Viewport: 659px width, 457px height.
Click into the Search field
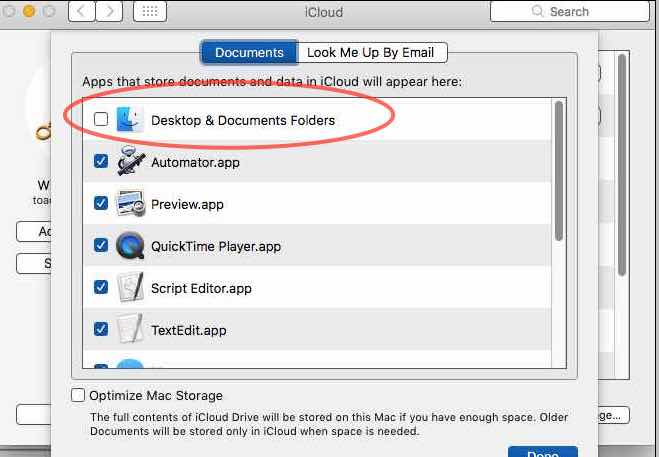[569, 11]
